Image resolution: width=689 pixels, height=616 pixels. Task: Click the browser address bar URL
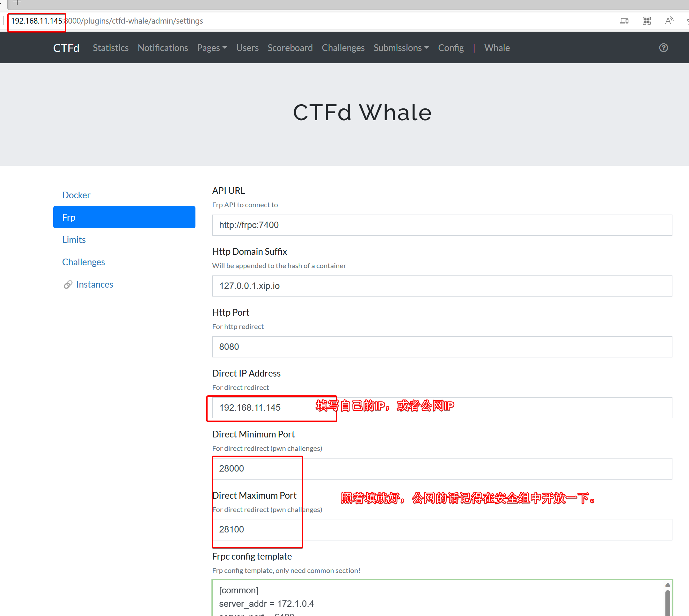(x=107, y=21)
